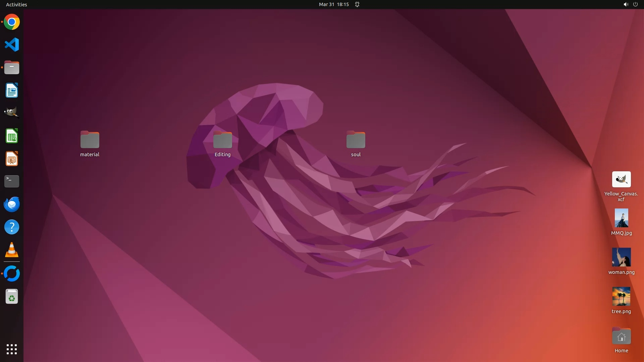Open GIMP from the dock
Screen dimensions: 644x362
[12, 113]
